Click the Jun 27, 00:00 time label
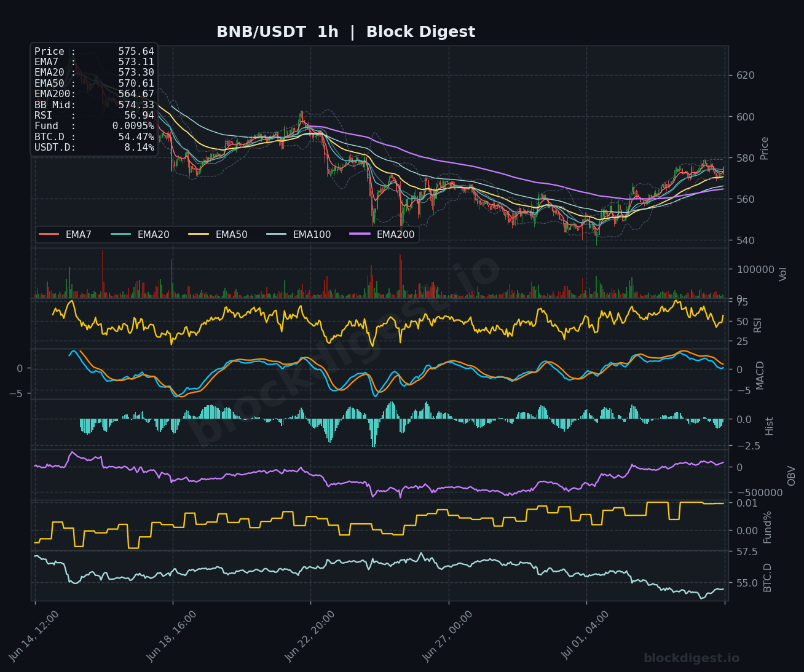The height and width of the screenshot is (672, 804). pyautogui.click(x=447, y=636)
